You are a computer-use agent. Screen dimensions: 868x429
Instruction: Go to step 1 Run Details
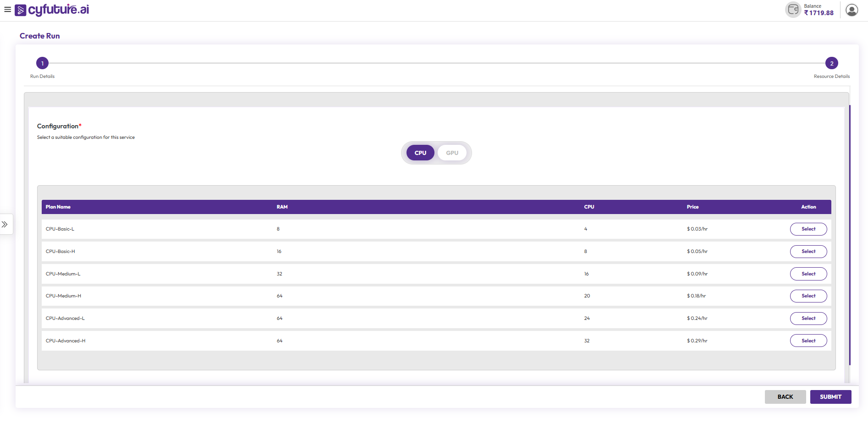[x=42, y=63]
